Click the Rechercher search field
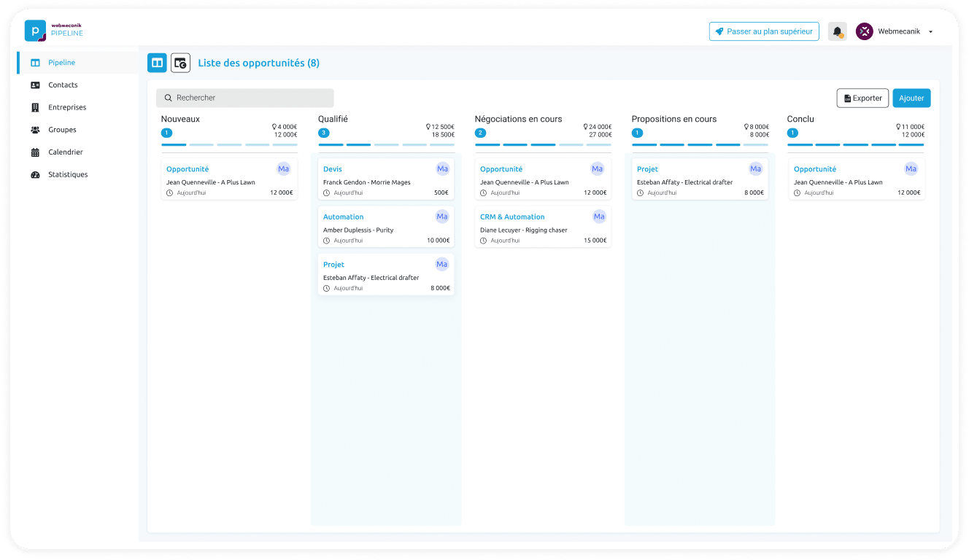The height and width of the screenshot is (560, 969). pos(244,98)
